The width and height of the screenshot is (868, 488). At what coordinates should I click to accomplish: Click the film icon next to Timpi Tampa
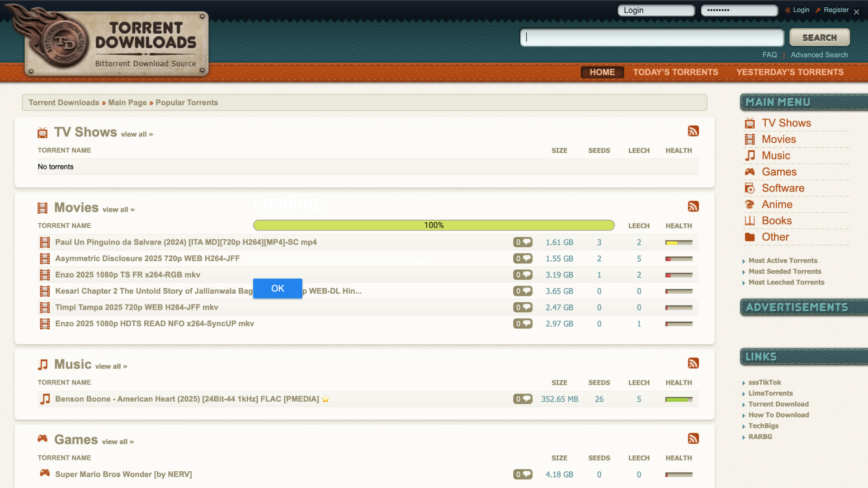44,307
